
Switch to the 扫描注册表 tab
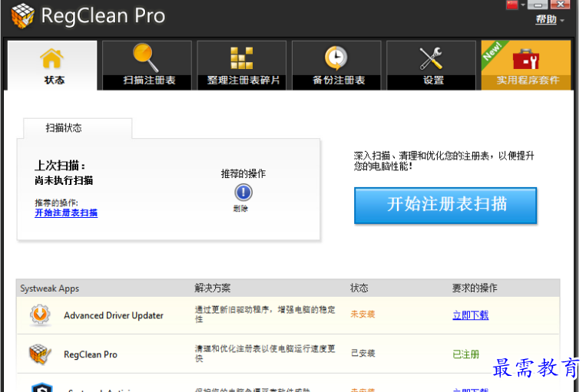147,65
